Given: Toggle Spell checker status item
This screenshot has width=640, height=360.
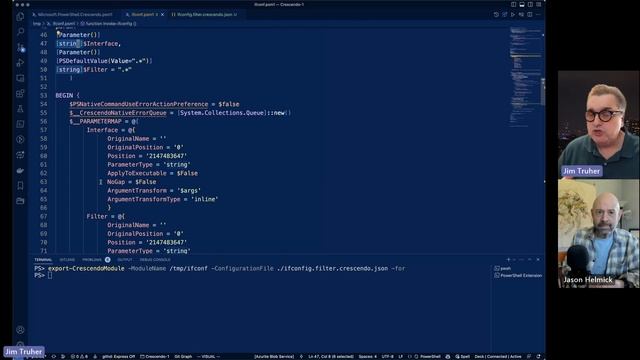Looking at the screenshot, I should pos(462,356).
